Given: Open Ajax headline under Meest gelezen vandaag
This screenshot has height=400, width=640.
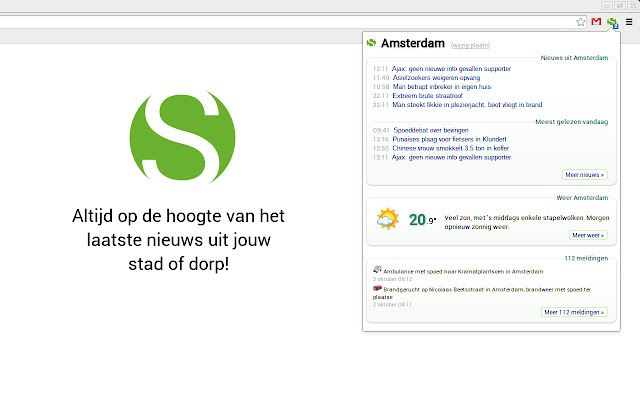Looking at the screenshot, I should tap(451, 157).
